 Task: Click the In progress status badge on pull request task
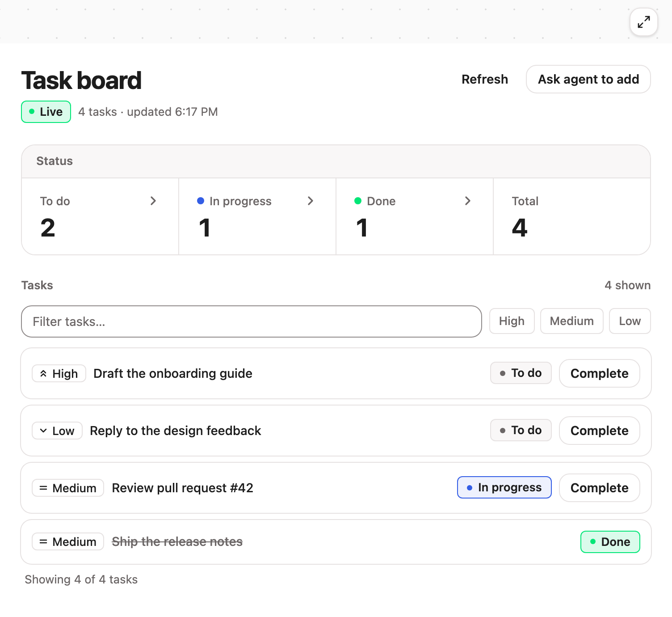pos(504,487)
